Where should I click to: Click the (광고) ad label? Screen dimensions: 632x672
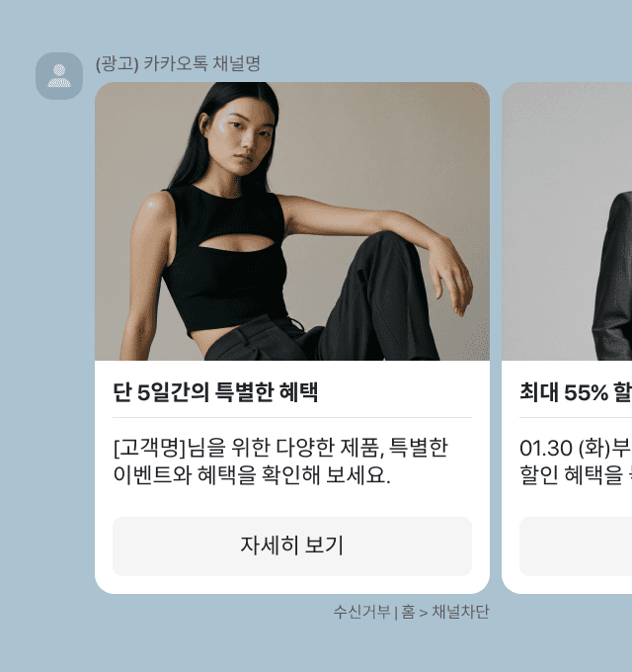click(x=117, y=64)
